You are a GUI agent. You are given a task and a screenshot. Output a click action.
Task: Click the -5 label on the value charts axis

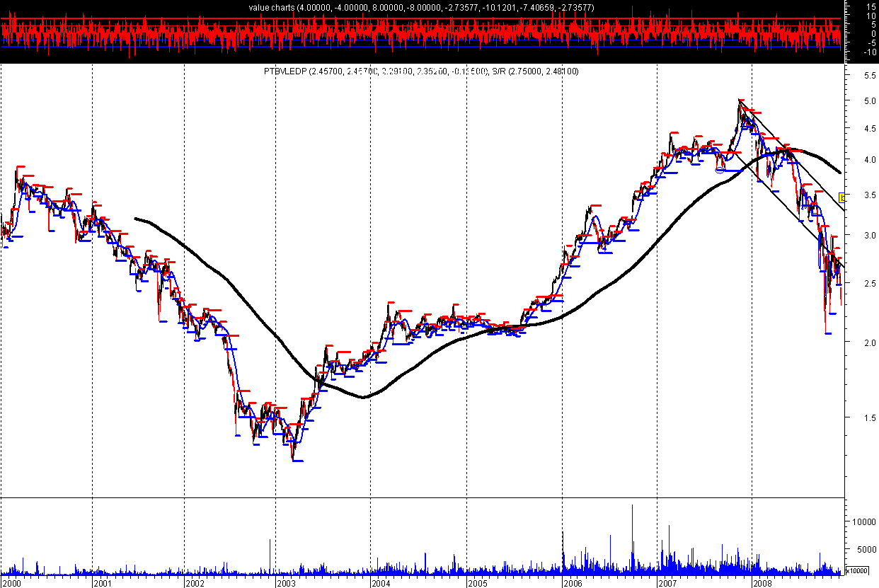[x=871, y=42]
